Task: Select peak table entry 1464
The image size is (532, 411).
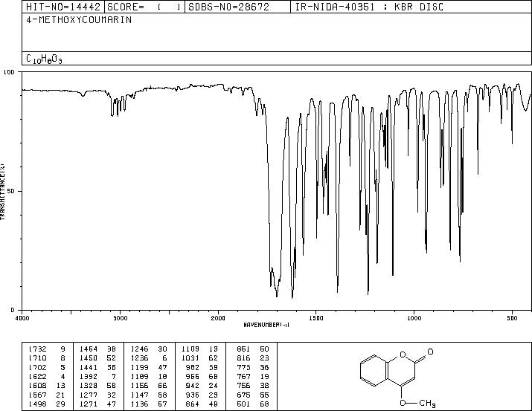Action: [x=98, y=349]
